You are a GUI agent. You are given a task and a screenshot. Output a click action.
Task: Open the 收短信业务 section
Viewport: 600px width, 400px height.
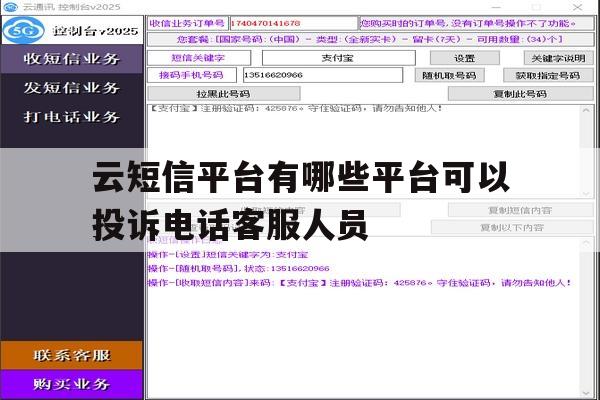pos(72,59)
